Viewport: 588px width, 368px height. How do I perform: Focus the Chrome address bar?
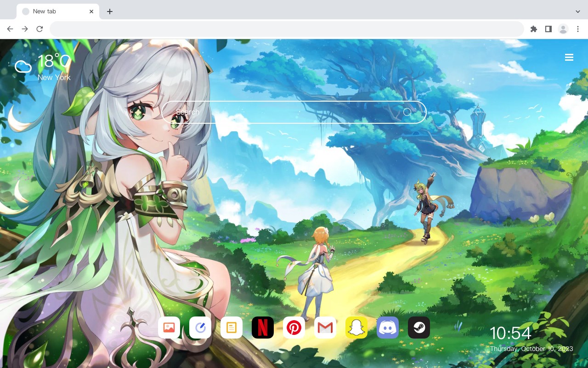pos(287,29)
